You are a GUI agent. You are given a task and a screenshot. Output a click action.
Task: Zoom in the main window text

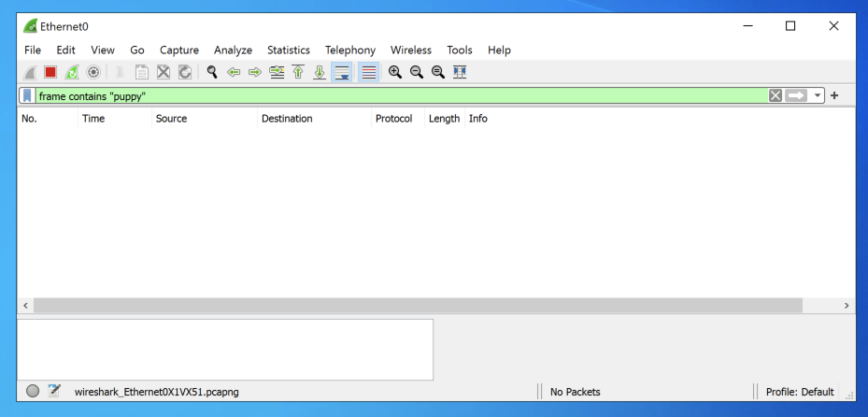(x=394, y=72)
